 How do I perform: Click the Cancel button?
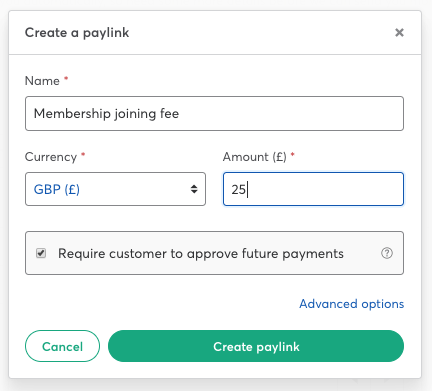(x=62, y=346)
